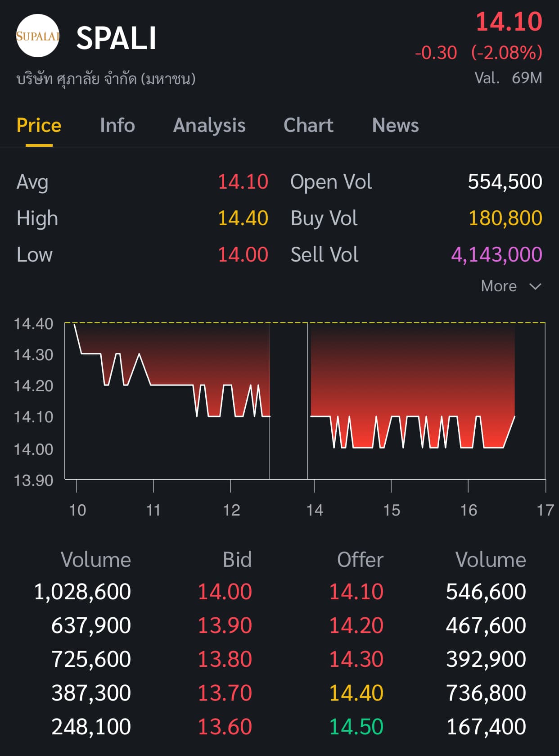Tap the price change -0.30 value
The image size is (559, 756).
436,53
